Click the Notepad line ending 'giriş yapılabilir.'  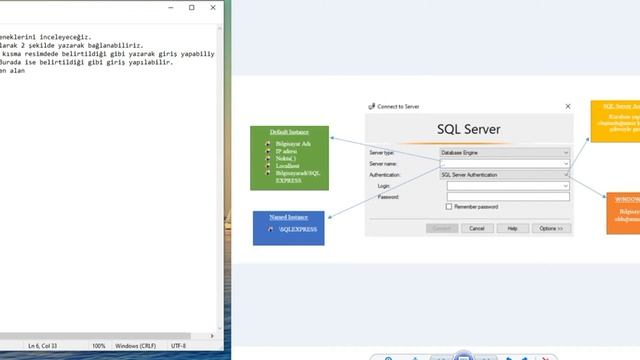(x=87, y=62)
